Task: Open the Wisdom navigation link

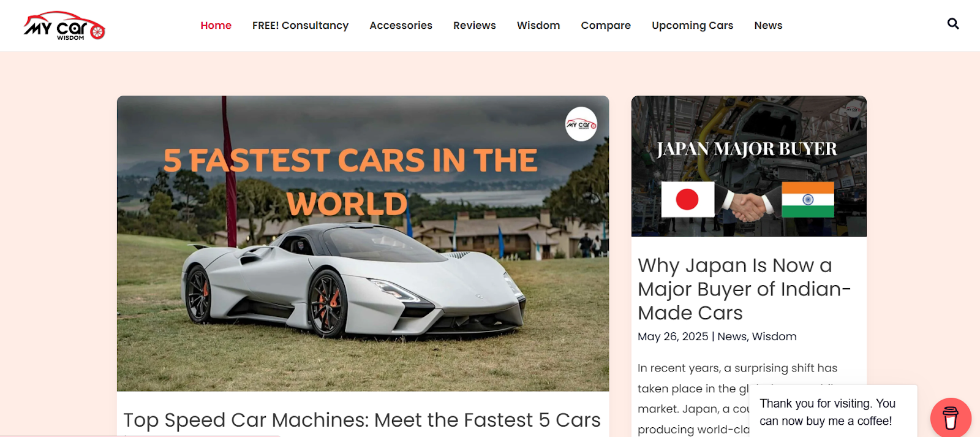Action: coord(538,25)
